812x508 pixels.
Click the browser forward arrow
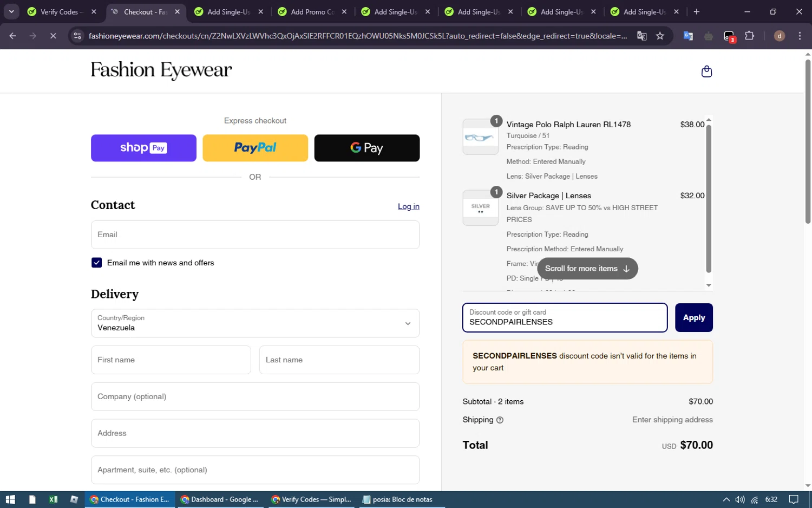point(33,36)
